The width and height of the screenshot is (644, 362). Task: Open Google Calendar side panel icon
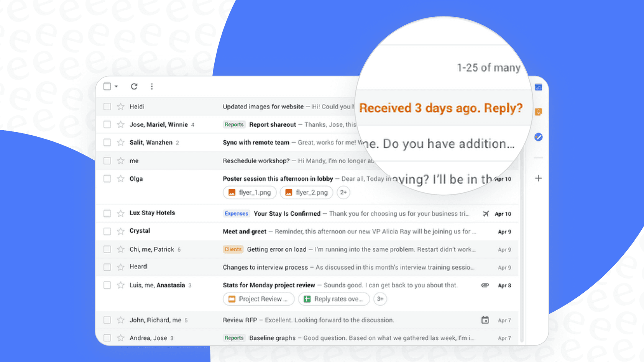point(539,87)
